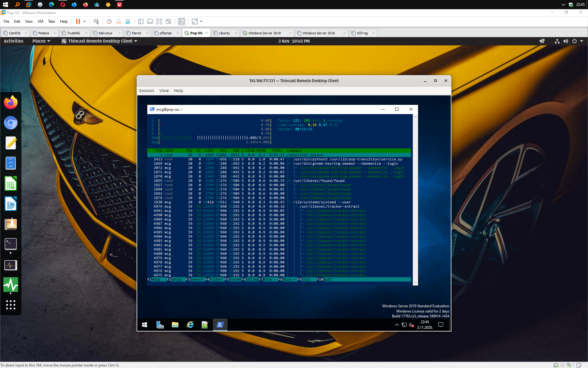Image resolution: width=588 pixels, height=368 pixels.
Task: Toggle the thumbnail bar view in VMware
Action: [x=150, y=21]
